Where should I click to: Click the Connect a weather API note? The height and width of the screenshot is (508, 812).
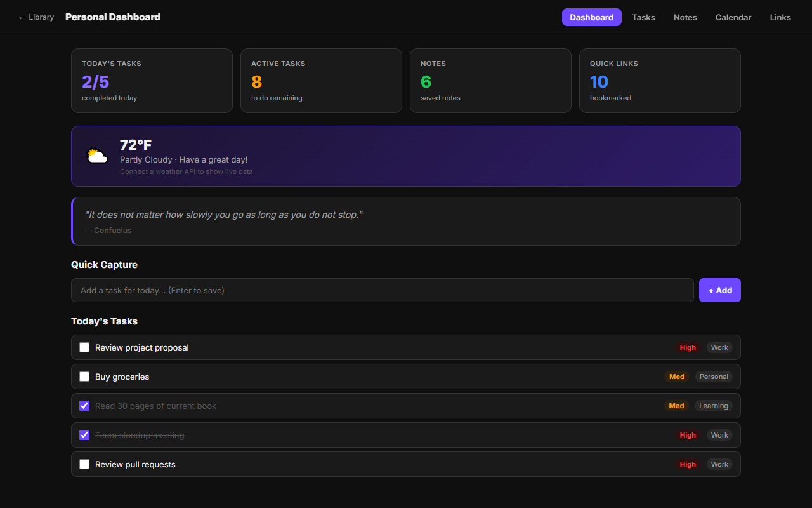pos(187,171)
